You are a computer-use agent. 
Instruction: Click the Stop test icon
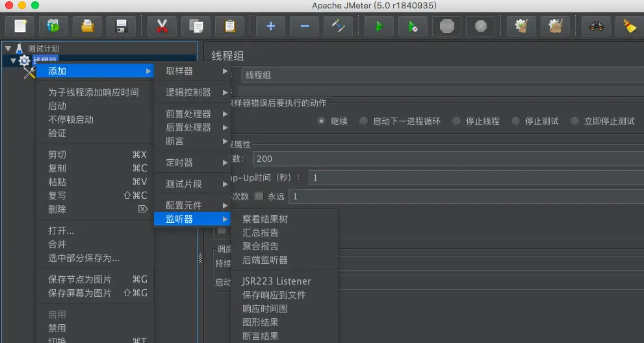pos(447,26)
